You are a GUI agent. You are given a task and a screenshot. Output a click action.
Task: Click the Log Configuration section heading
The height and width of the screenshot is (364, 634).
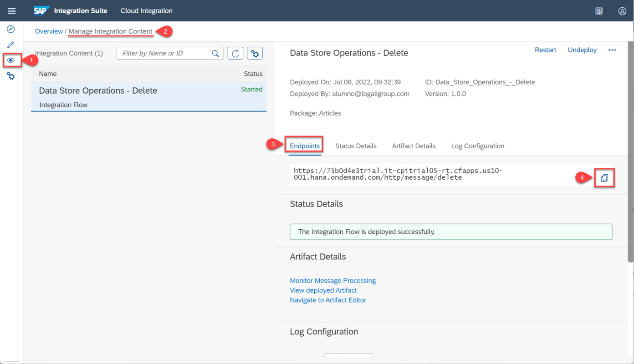(324, 332)
